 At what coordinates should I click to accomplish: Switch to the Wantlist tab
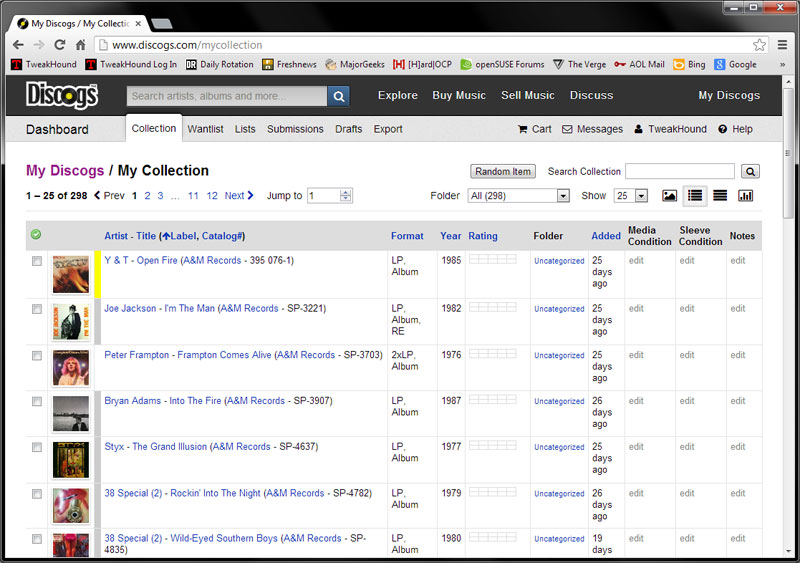coord(206,129)
